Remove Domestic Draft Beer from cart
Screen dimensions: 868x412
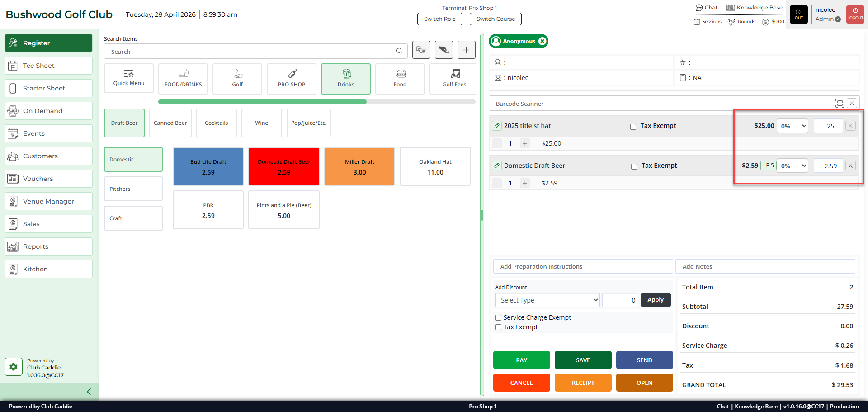[x=850, y=166]
